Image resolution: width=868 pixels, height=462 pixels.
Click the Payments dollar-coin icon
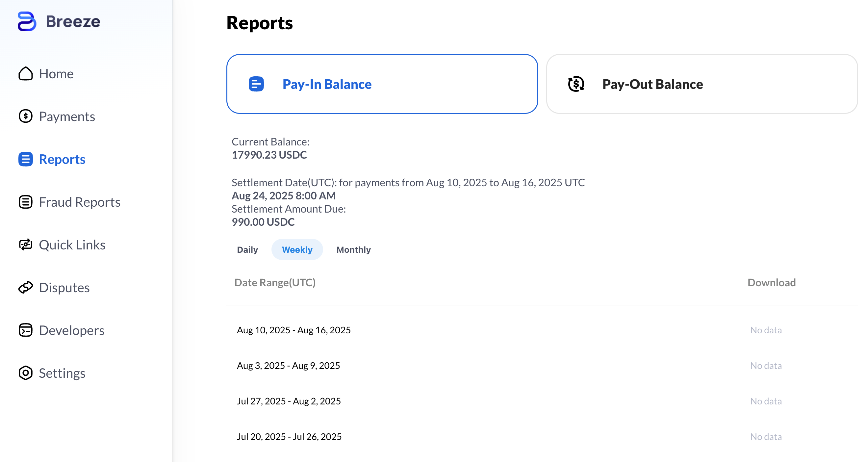tap(26, 116)
